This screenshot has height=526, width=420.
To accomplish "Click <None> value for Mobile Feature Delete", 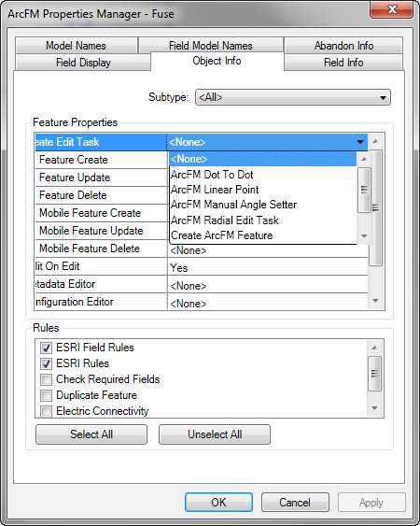I will point(268,250).
